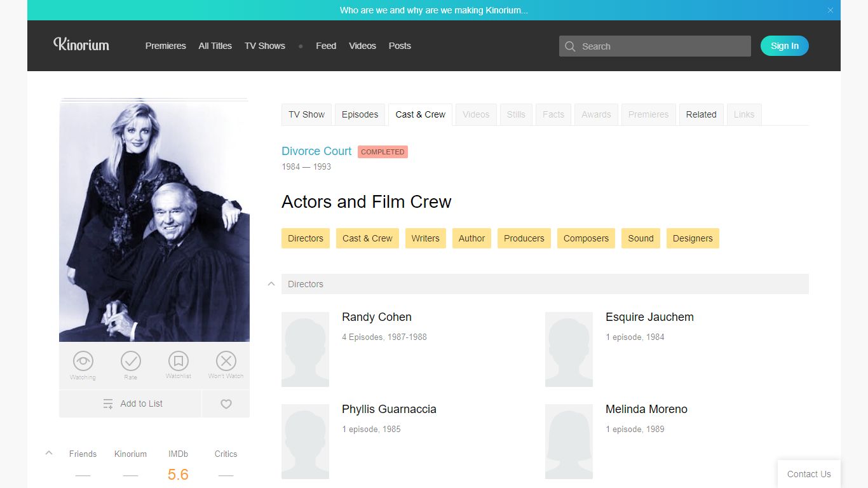
Task: Jump to Directors filter chip
Action: point(306,238)
